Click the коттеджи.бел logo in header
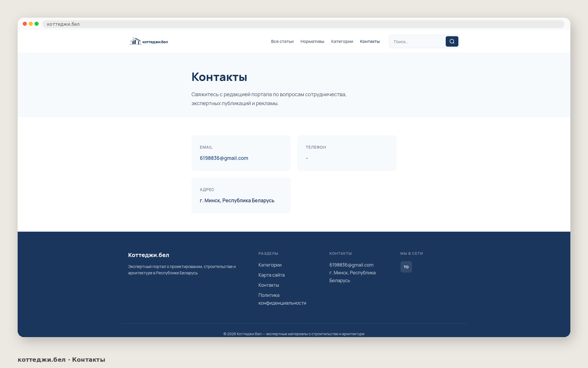 [x=149, y=42]
